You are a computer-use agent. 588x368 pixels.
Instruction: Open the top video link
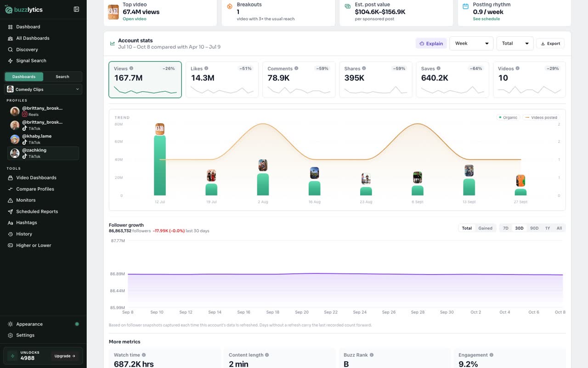tap(134, 19)
